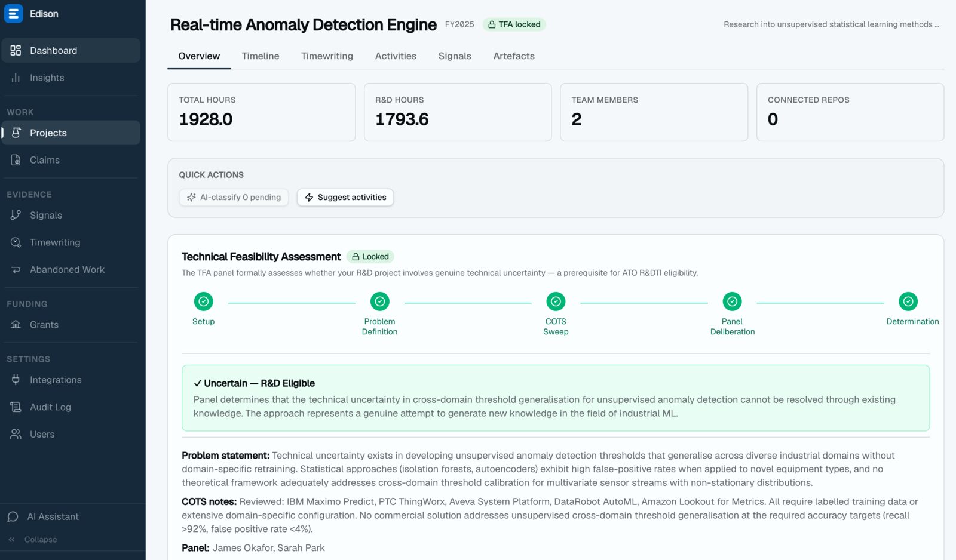Image resolution: width=956 pixels, height=560 pixels.
Task: Click the Signals branch icon in sidebar
Action: point(16,215)
